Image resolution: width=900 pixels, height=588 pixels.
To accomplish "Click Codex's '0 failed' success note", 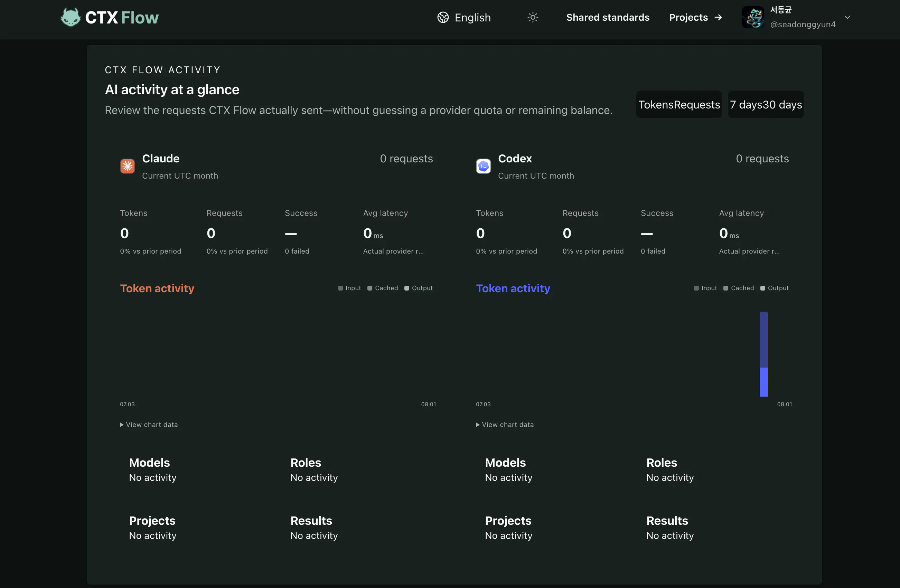I will pos(653,251).
